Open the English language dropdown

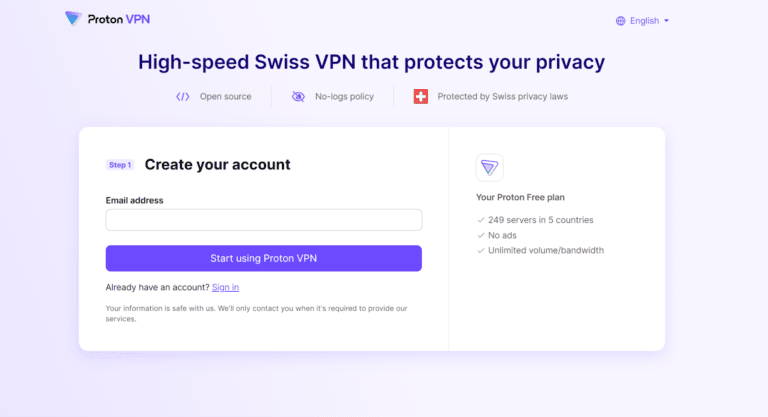(x=644, y=20)
